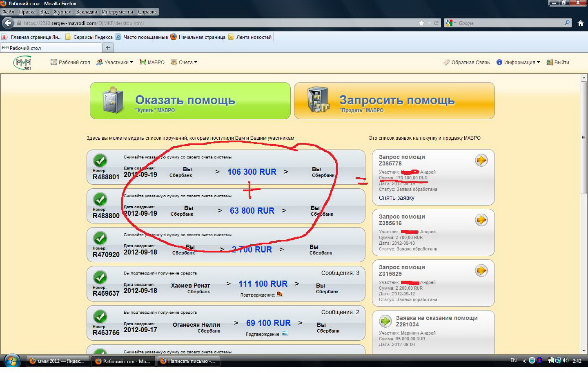
Task: Open Сервисы Яндекса bookmark folder
Action: coord(89,37)
